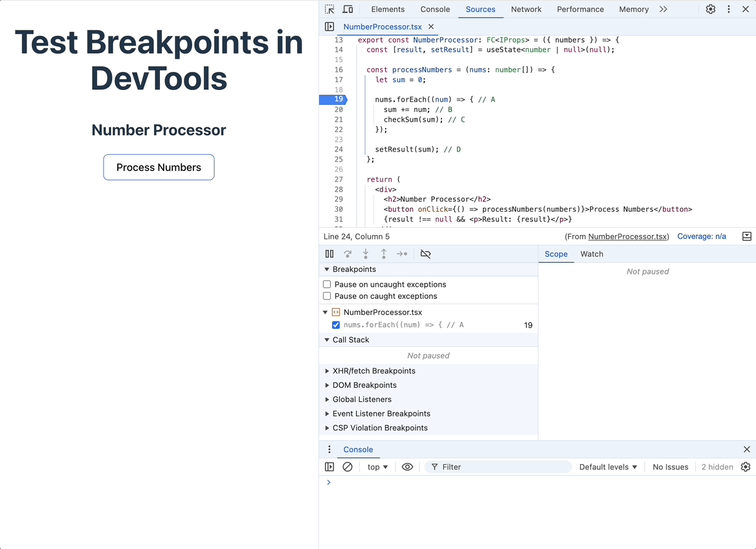
Task: Enable Pause on caught exceptions
Action: click(327, 297)
